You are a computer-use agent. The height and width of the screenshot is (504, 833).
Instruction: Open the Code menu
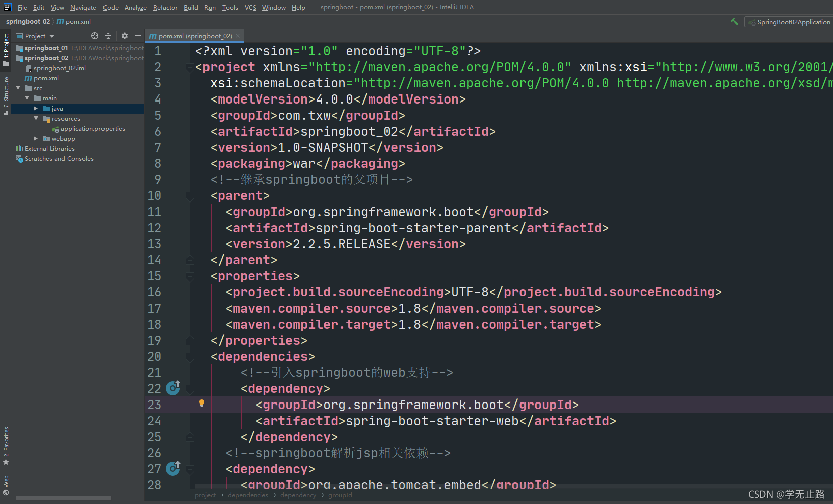point(111,8)
